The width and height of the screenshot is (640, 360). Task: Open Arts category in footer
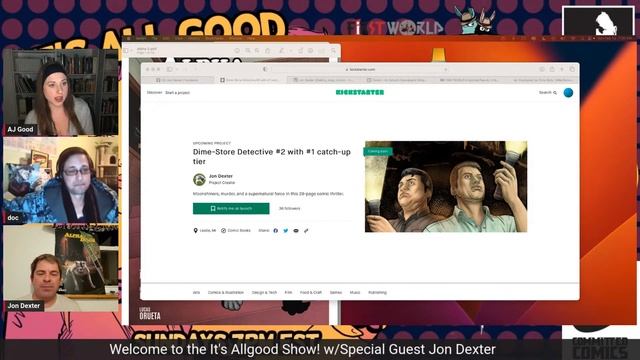click(x=196, y=293)
